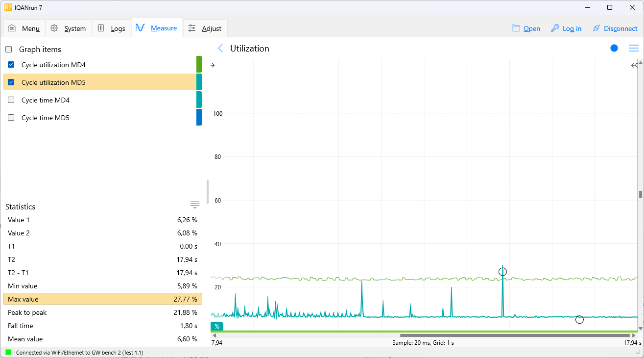Image resolution: width=644 pixels, height=358 pixels.
Task: Click the Disconnect button
Action: click(615, 28)
